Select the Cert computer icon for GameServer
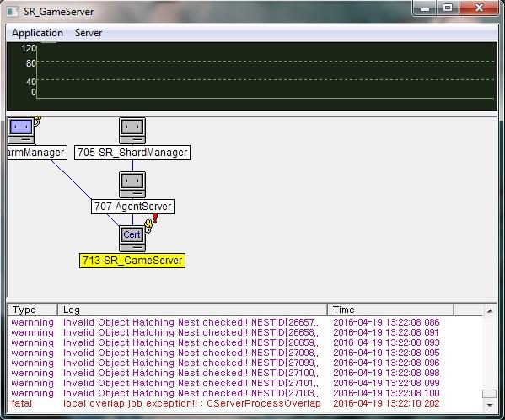This screenshot has height=420, width=505. pos(132,239)
